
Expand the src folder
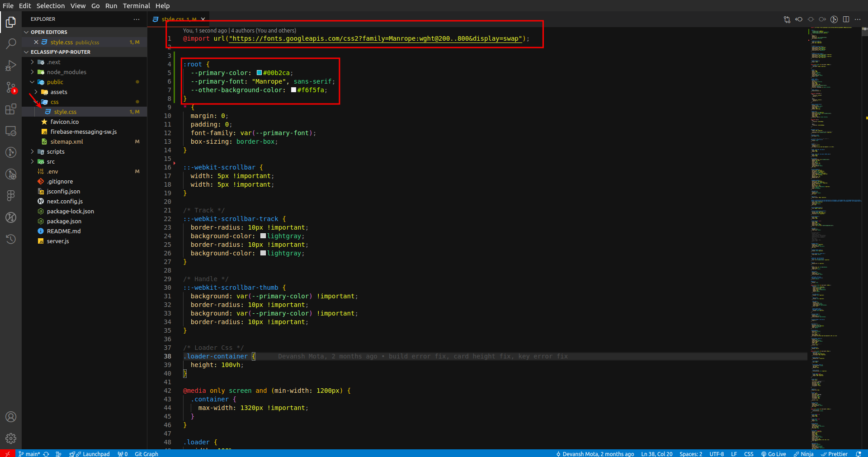pyautogui.click(x=51, y=161)
